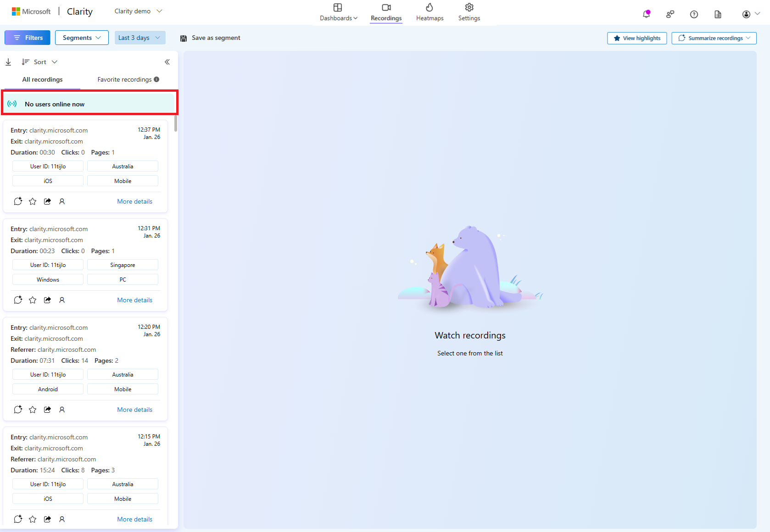Click Save as segment
Image resolution: width=770 pixels, height=532 pixels.
pos(210,38)
